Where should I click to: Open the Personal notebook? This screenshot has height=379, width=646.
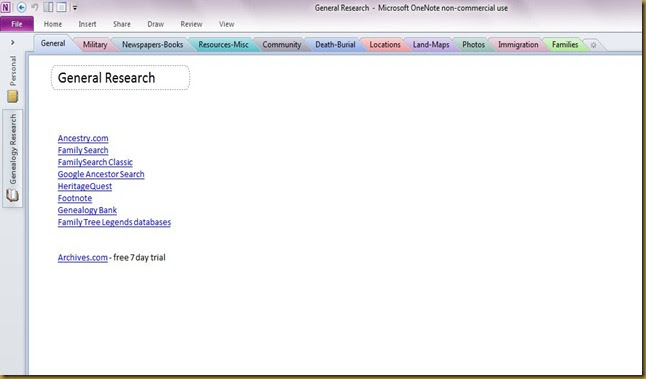click(x=13, y=78)
